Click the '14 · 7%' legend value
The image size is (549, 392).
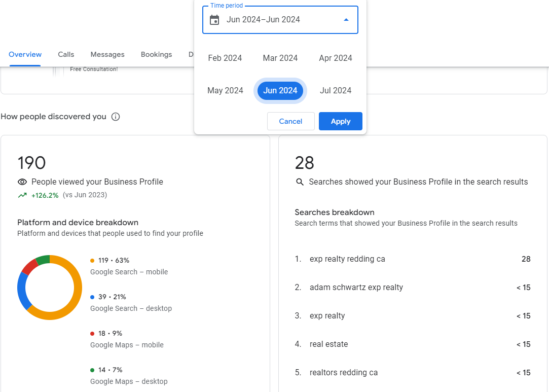[111, 370]
